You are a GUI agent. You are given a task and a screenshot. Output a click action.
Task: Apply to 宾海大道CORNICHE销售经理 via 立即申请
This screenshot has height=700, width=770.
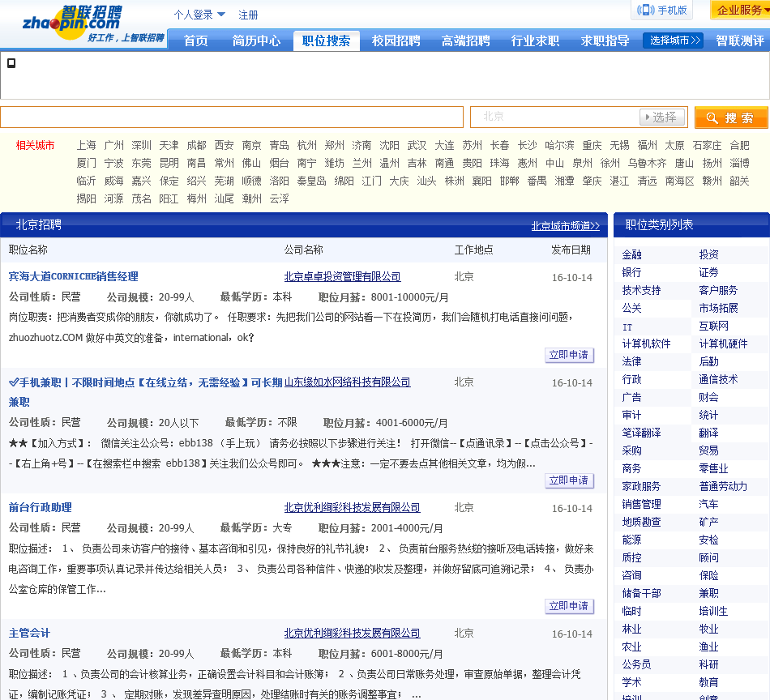[x=569, y=355]
